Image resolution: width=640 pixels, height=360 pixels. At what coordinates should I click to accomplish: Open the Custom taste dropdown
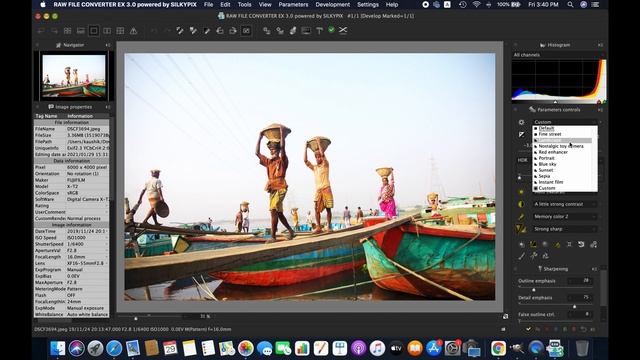coord(565,122)
